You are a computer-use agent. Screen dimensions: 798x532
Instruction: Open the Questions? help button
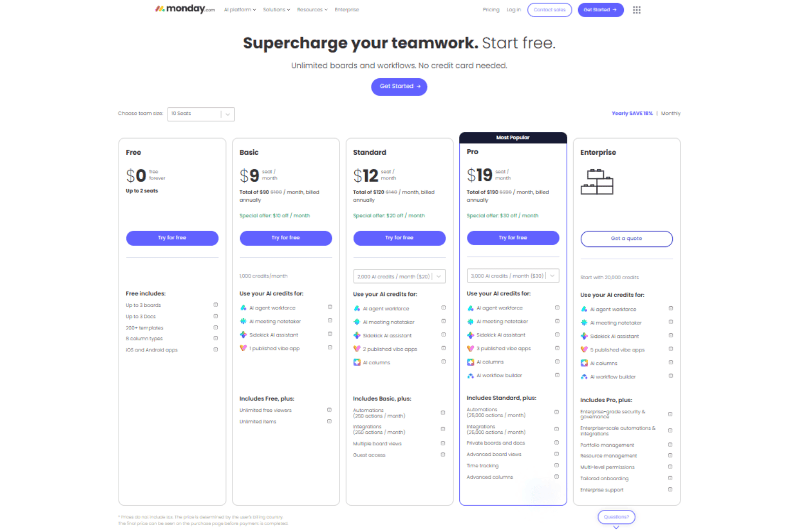click(x=616, y=517)
